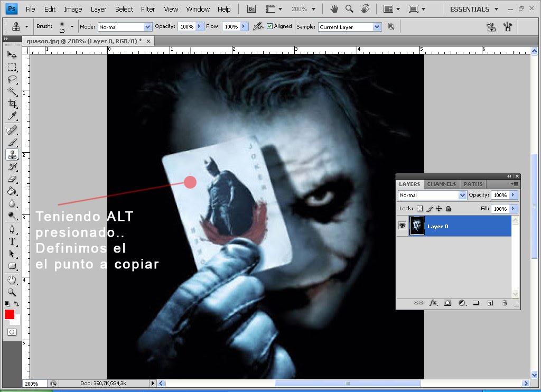Open the options bar Opacity slider arrow

[199, 26]
